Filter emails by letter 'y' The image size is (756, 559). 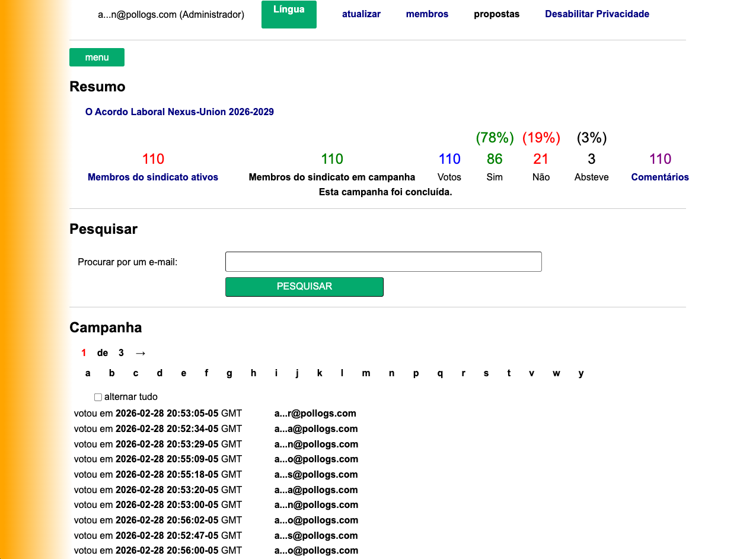581,373
